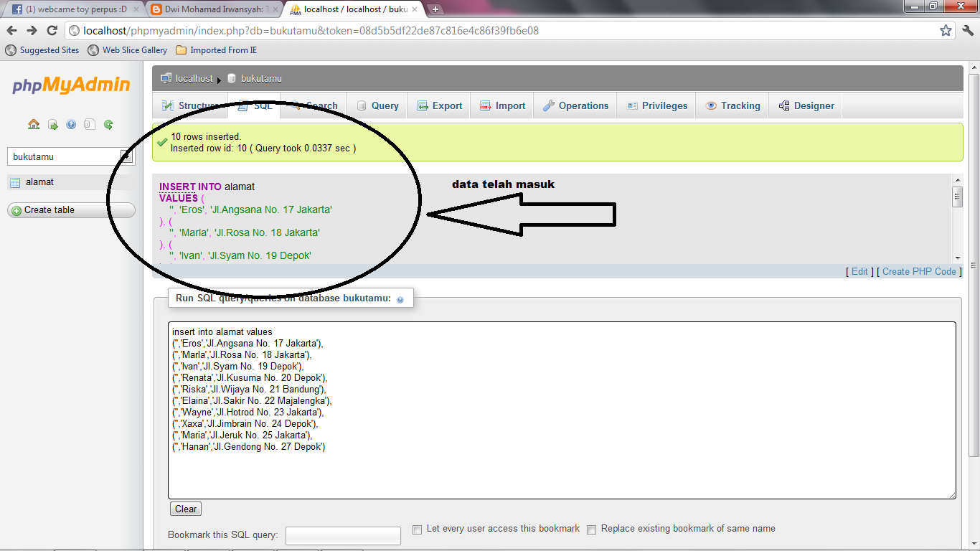
Task: Reload the page with refresh icon
Action: coord(52,30)
